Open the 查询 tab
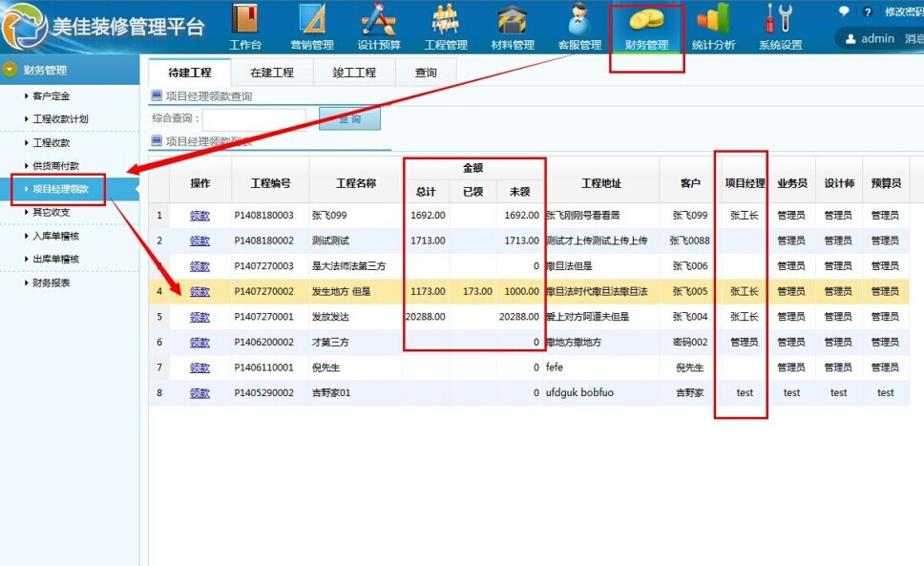 coord(426,73)
